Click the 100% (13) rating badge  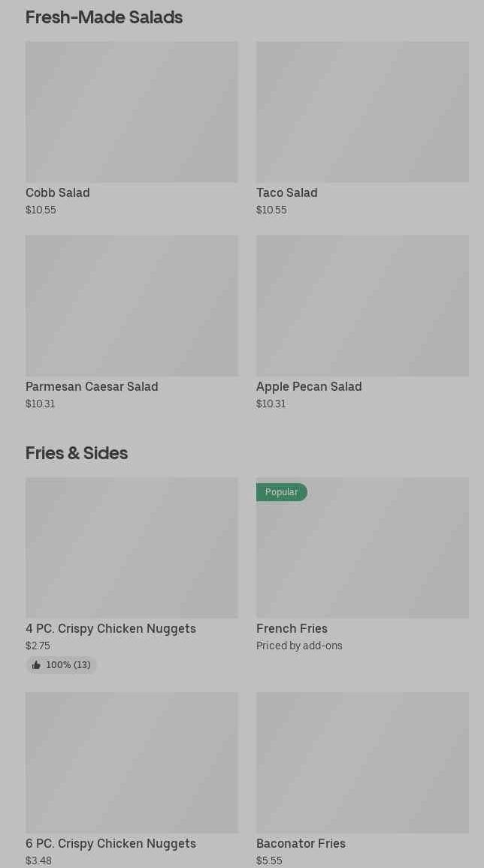pos(62,665)
